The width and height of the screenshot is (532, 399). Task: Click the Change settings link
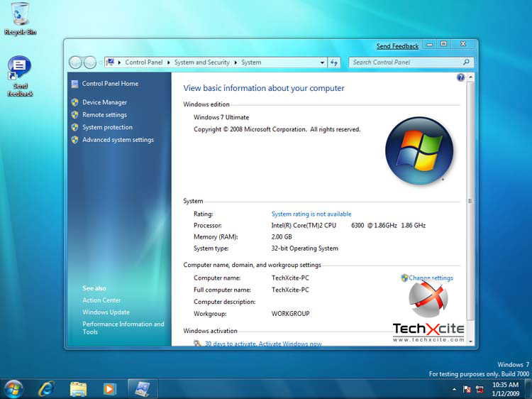(431, 278)
